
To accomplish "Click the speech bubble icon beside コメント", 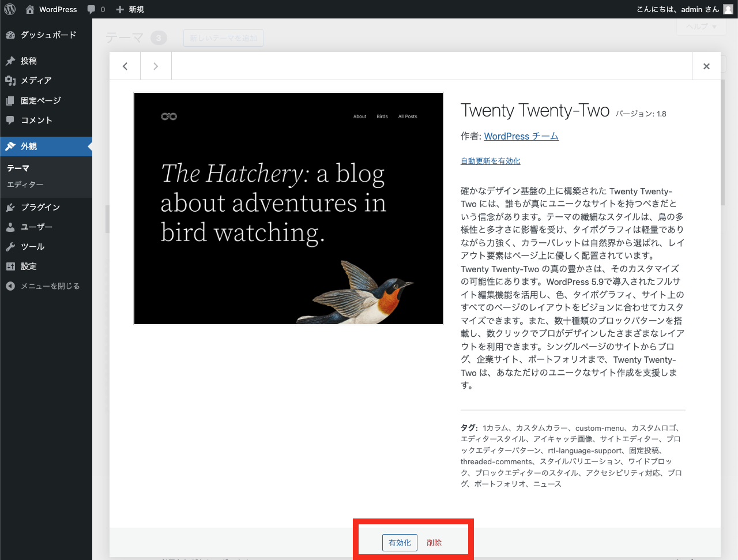I will pos(10,121).
